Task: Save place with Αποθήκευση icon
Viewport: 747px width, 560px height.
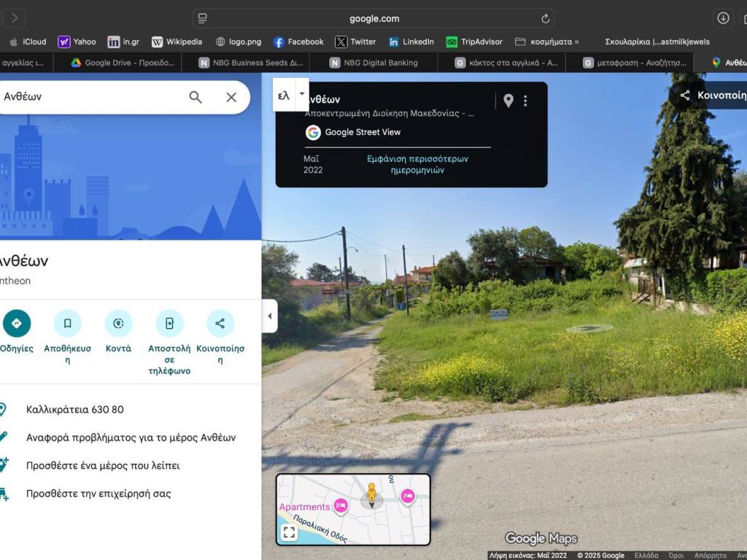Action: point(67,323)
